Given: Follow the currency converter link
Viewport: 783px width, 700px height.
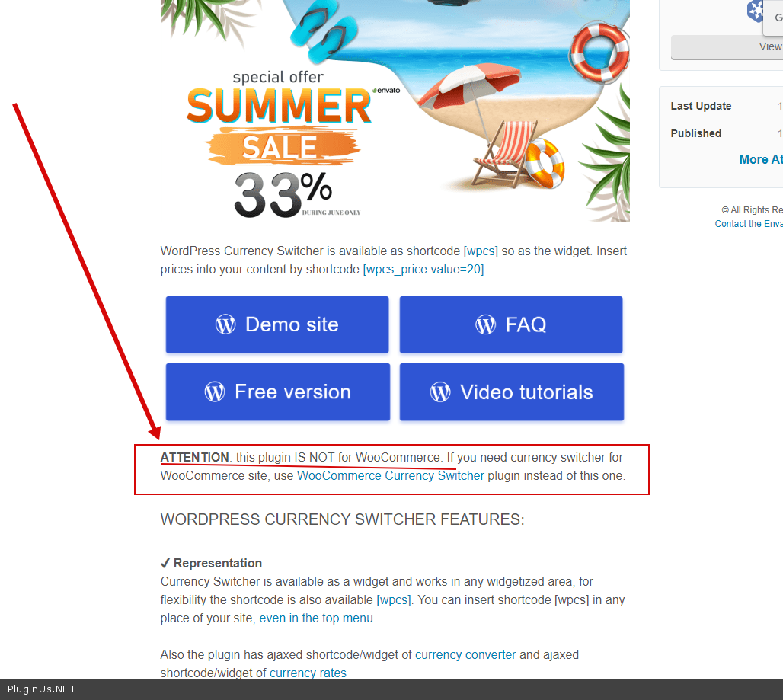Looking at the screenshot, I should click(465, 654).
